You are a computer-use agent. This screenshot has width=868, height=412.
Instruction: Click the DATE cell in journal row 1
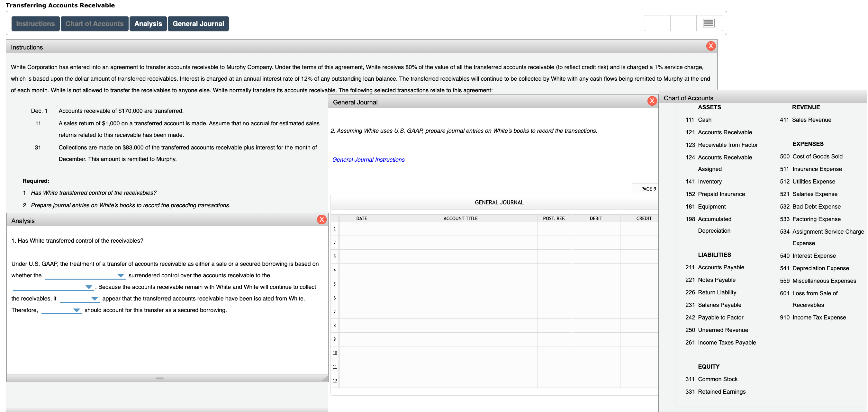[362, 229]
